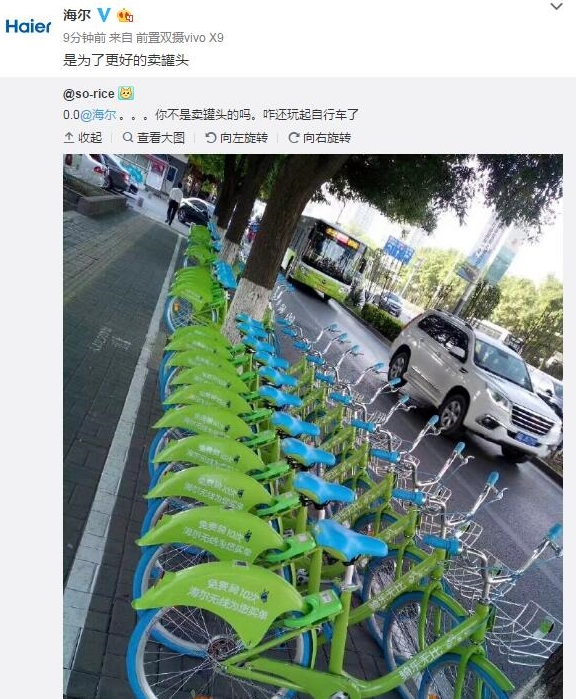Open the 海尔 account name link
The width and height of the screenshot is (576, 699).
click(x=77, y=15)
